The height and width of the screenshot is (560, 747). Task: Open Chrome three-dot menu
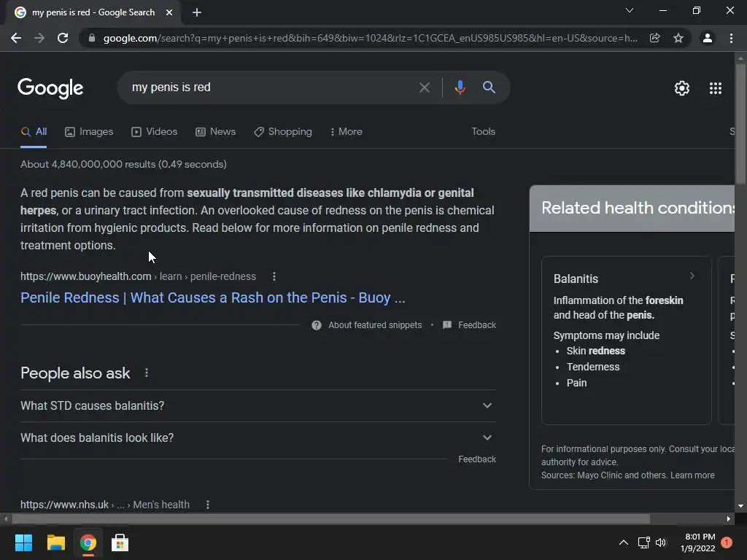pyautogui.click(x=731, y=38)
